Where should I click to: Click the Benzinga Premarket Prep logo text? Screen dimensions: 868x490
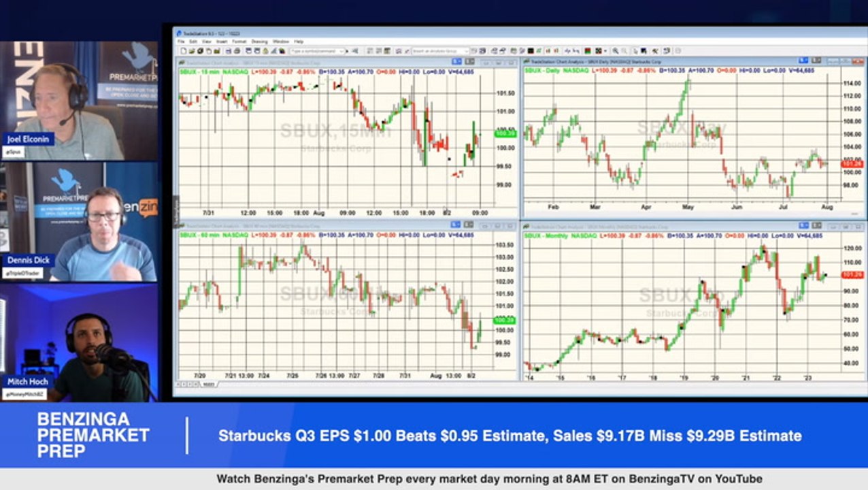[x=93, y=435]
